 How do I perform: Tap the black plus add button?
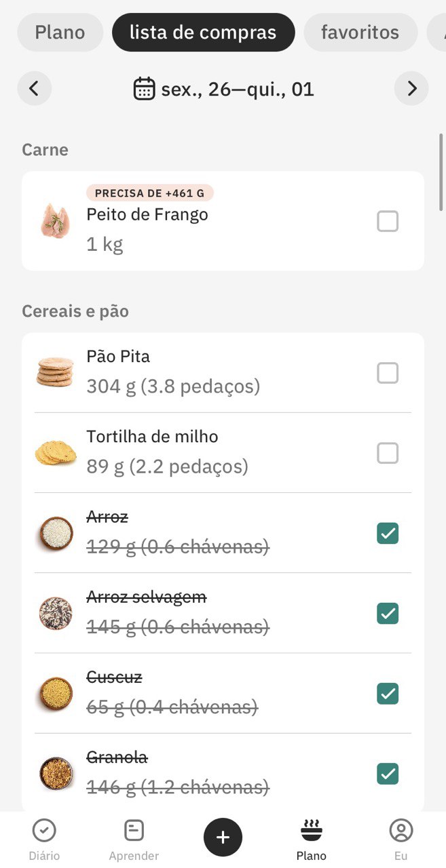click(223, 837)
